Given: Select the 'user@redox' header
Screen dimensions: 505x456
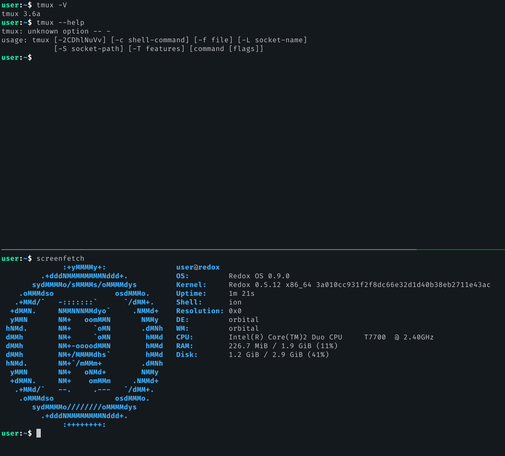Looking at the screenshot, I should [x=198, y=267].
